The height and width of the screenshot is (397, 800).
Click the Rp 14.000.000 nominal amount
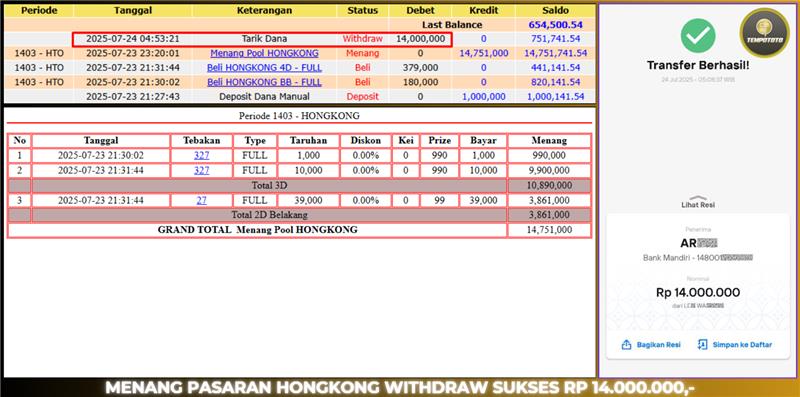[698, 292]
